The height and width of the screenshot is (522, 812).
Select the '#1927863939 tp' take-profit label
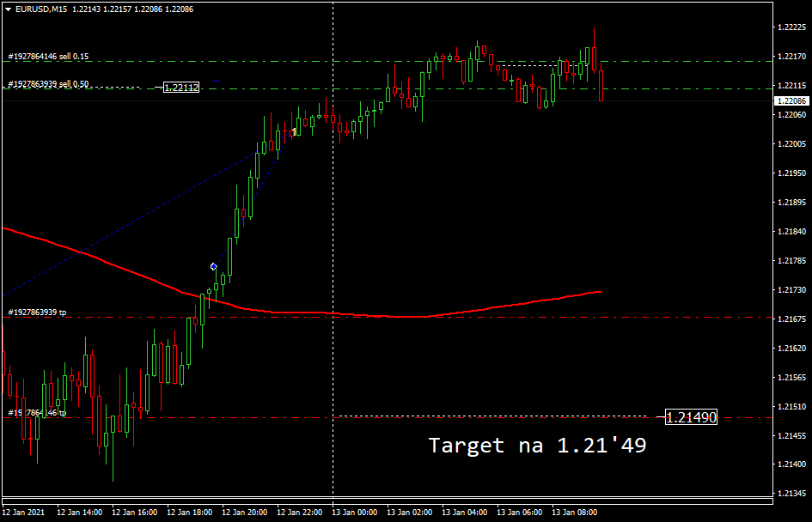click(x=37, y=313)
